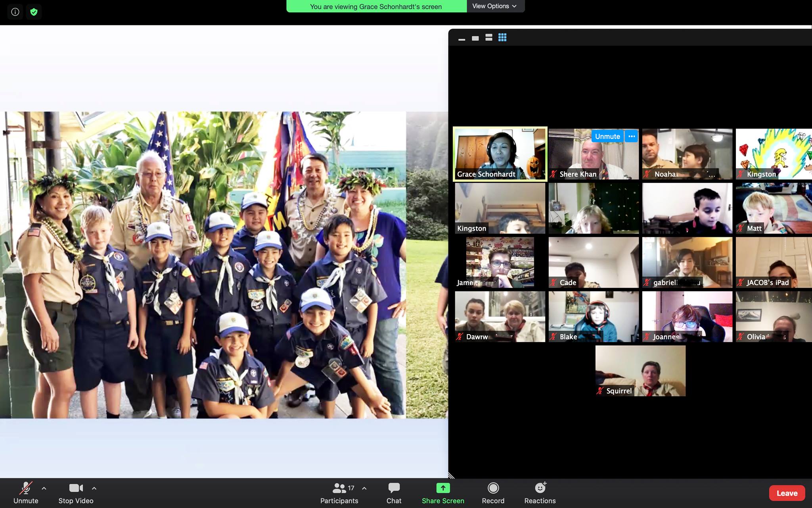Click Unmute on Shere Khan's video
The width and height of the screenshot is (812, 508).
[x=607, y=136]
